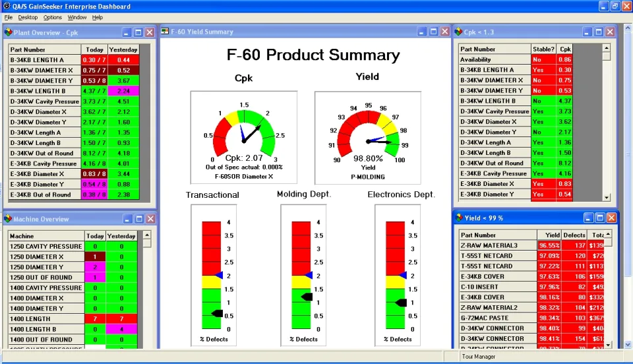Click the Yield < 99 % window icon
The image size is (633, 364).
(459, 218)
